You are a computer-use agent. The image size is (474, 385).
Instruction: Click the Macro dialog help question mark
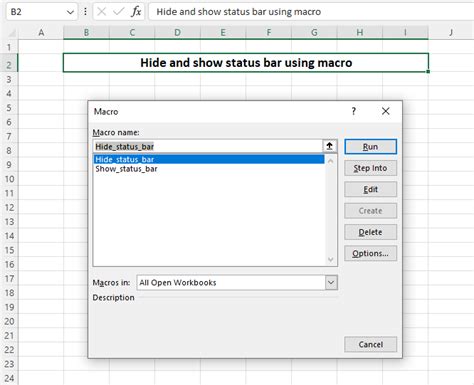pos(354,111)
